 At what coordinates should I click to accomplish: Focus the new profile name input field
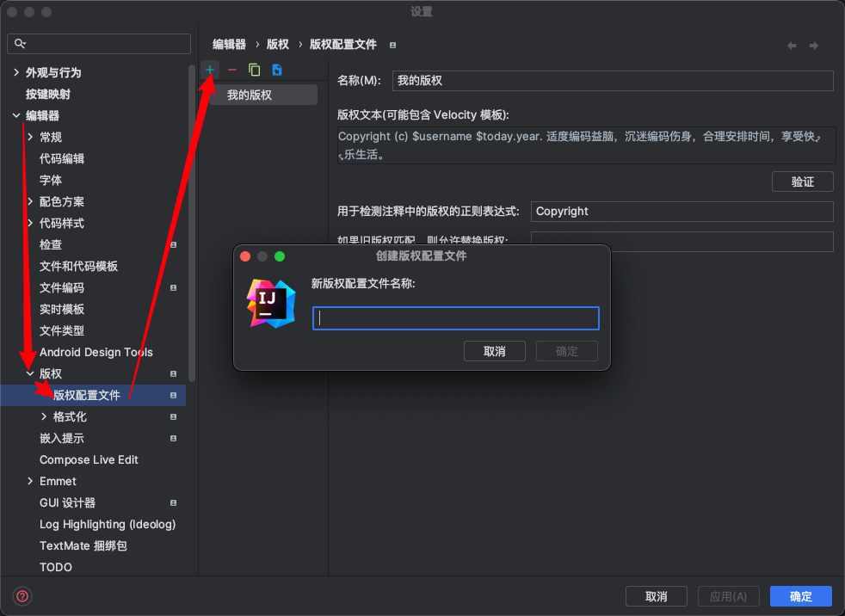click(455, 318)
